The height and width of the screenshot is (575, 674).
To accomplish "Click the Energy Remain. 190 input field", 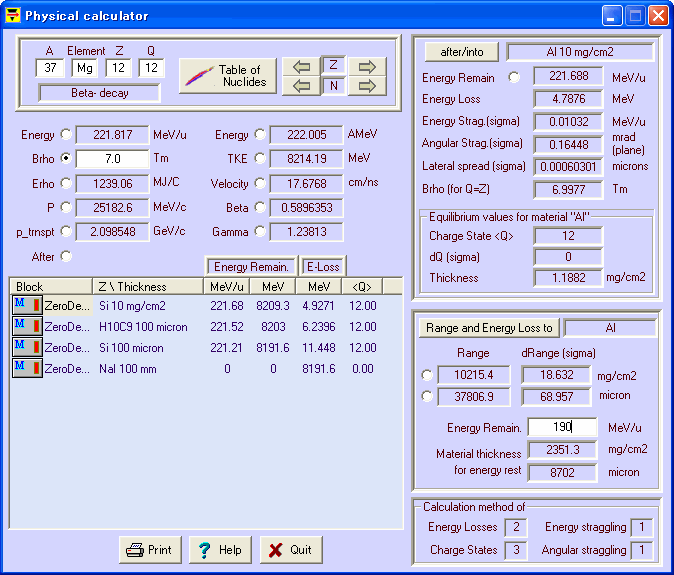I will point(562,427).
